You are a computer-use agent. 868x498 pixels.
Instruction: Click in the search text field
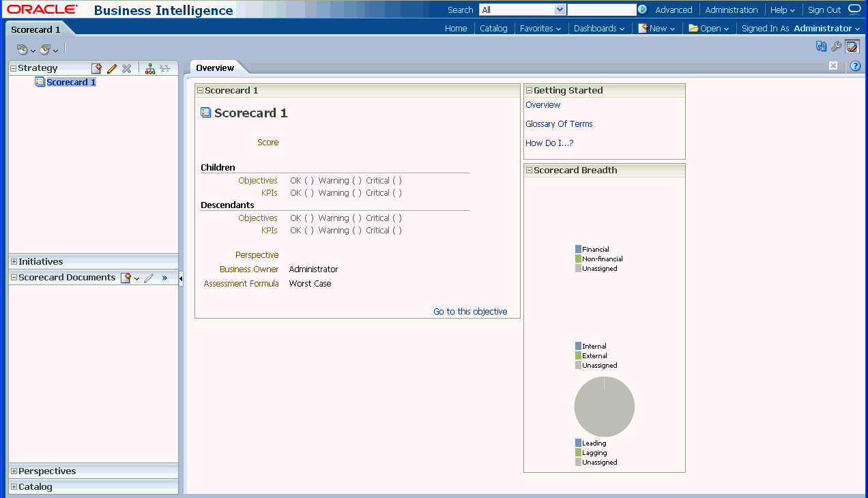602,10
